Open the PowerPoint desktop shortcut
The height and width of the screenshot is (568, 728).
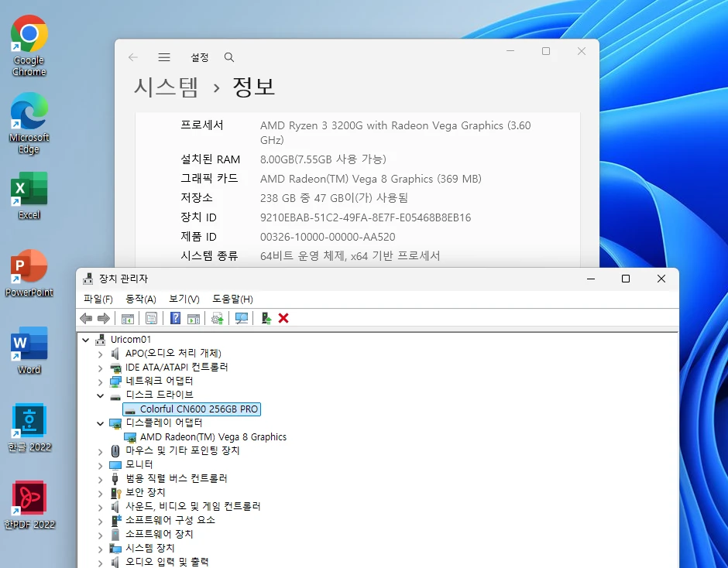click(29, 273)
